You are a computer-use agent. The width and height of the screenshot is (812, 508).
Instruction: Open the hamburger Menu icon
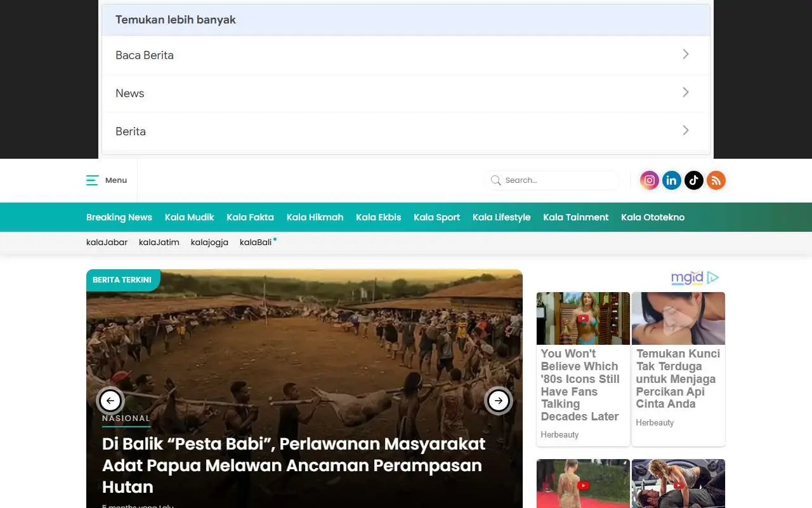coord(92,180)
